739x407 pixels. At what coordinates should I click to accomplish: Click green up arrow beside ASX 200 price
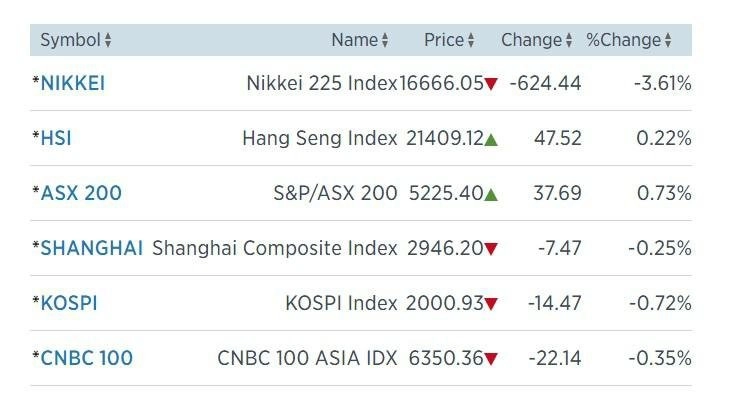tap(491, 194)
